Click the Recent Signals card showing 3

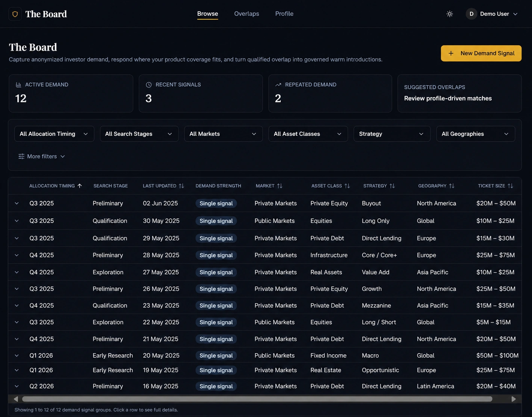(x=201, y=93)
